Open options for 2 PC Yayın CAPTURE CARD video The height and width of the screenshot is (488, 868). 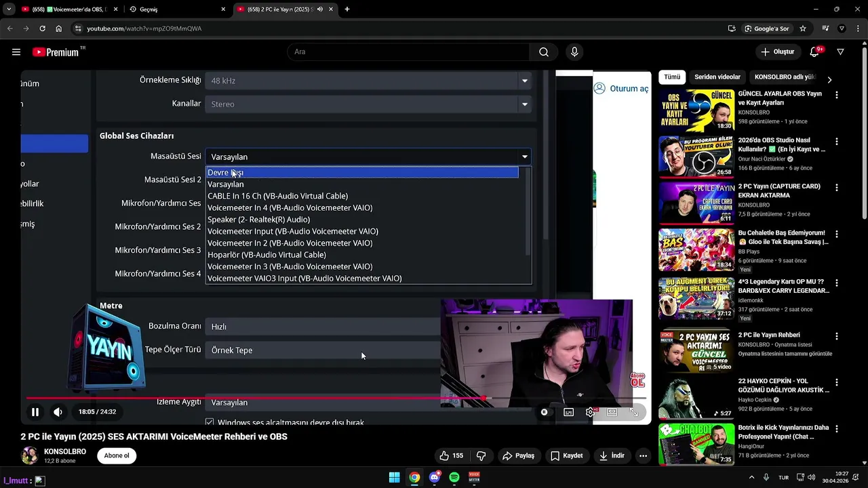tap(837, 188)
